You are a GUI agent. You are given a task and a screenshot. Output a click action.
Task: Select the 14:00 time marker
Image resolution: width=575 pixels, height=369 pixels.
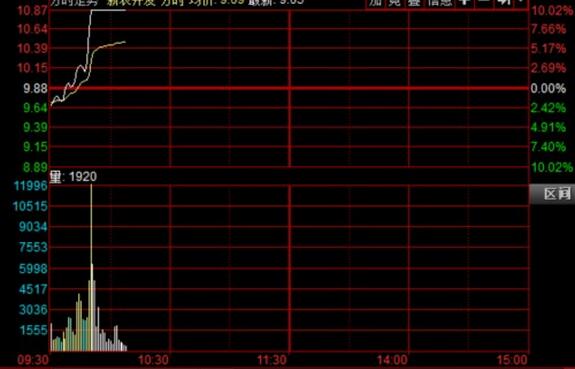pos(392,360)
